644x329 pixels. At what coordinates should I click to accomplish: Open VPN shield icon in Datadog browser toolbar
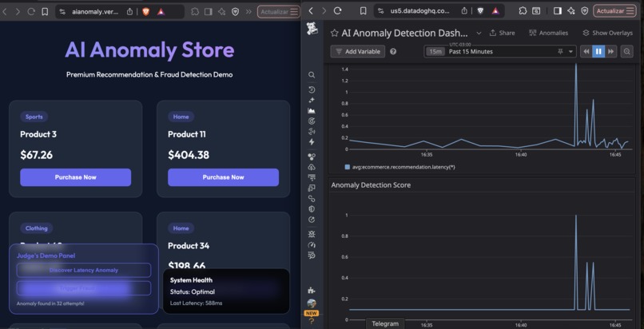coord(584,11)
